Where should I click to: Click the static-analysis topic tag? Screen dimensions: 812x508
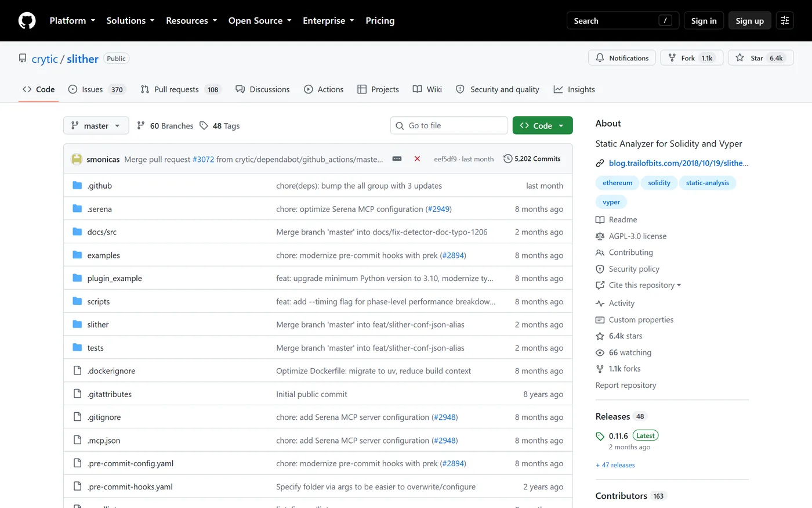708,183
